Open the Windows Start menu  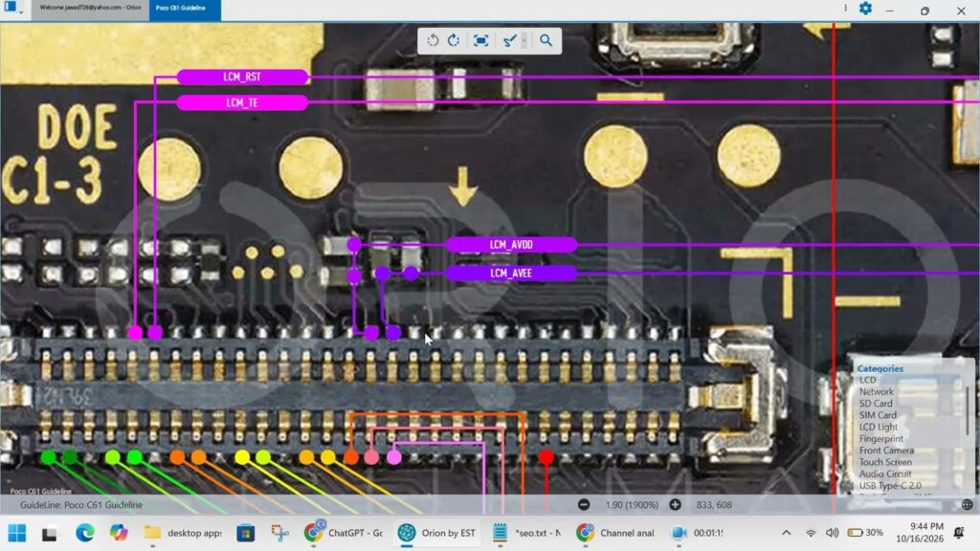17,533
